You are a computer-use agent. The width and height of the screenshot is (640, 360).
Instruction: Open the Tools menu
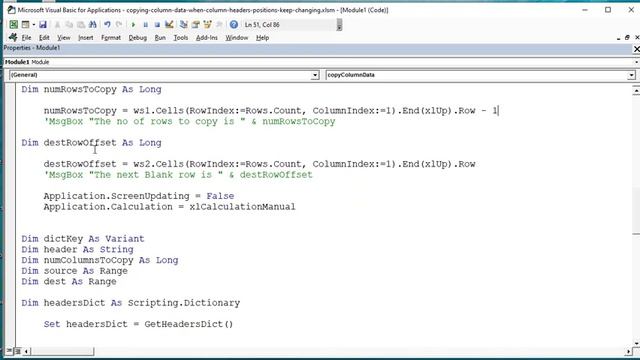coord(181,38)
